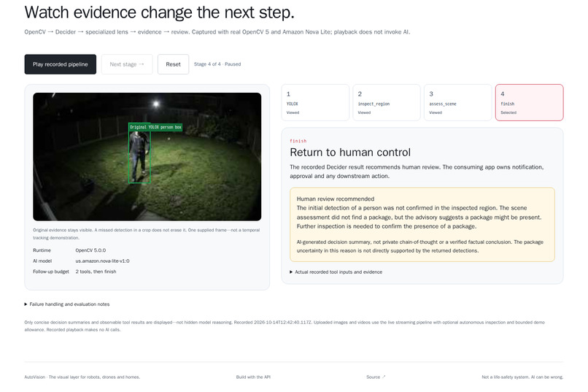Click the backyard evidence image

(x=147, y=157)
